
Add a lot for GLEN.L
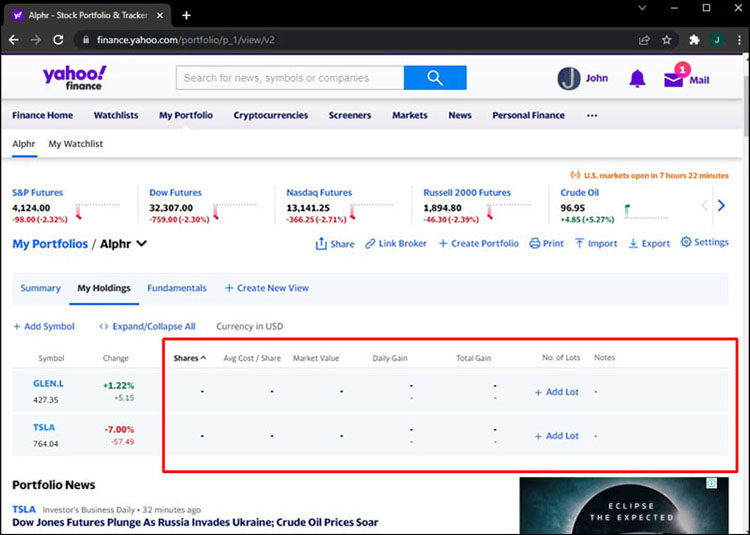click(x=557, y=392)
